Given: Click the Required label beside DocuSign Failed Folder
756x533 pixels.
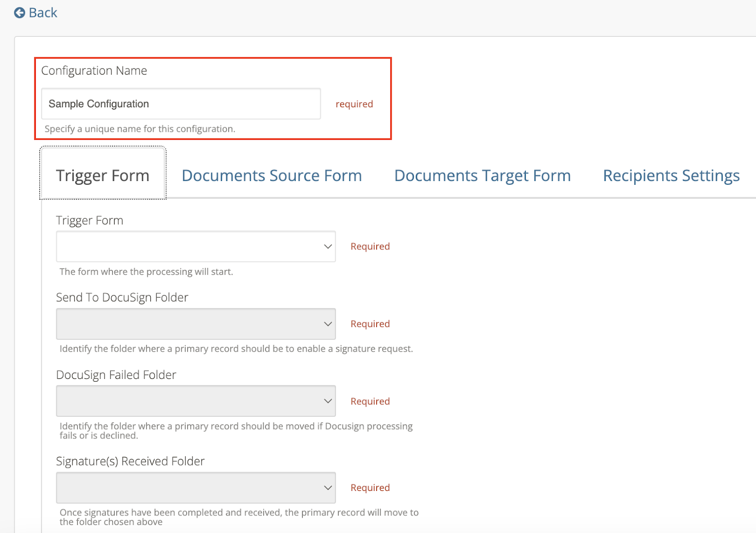Looking at the screenshot, I should tap(370, 401).
